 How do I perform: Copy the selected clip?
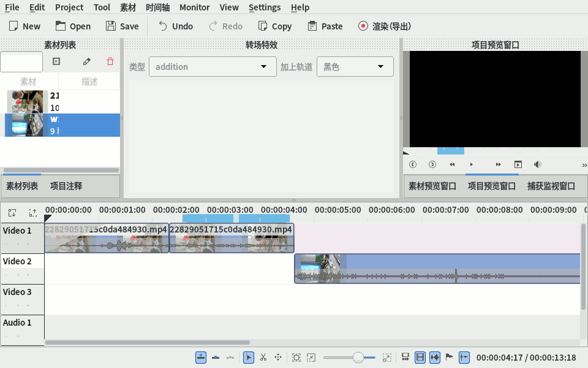[x=275, y=26]
